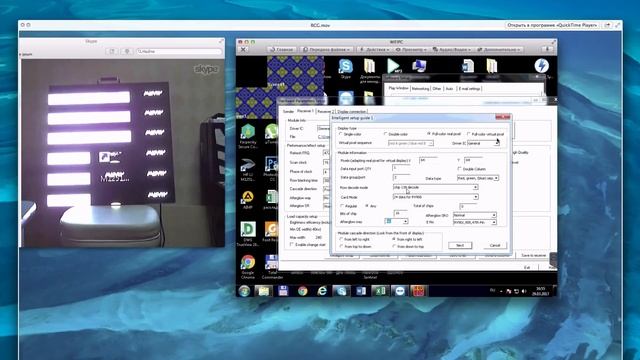Click the volume icon in system tray

[x=524, y=291]
